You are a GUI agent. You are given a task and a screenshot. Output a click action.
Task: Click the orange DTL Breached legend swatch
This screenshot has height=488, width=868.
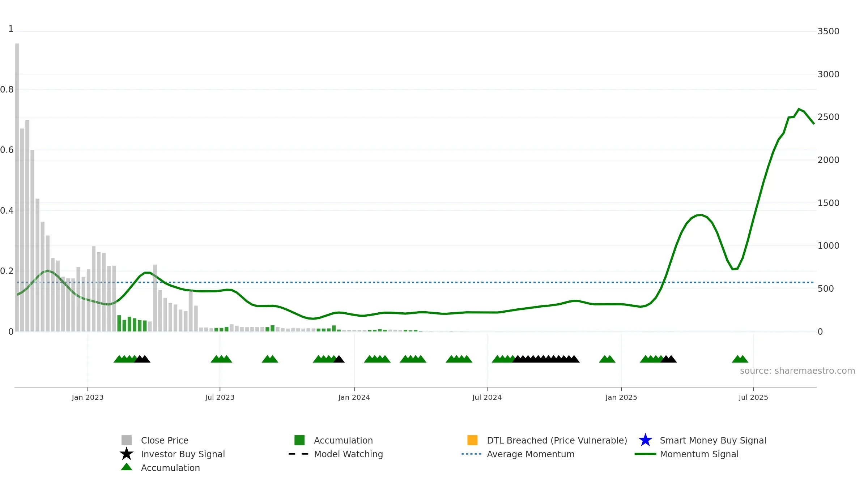(x=472, y=440)
